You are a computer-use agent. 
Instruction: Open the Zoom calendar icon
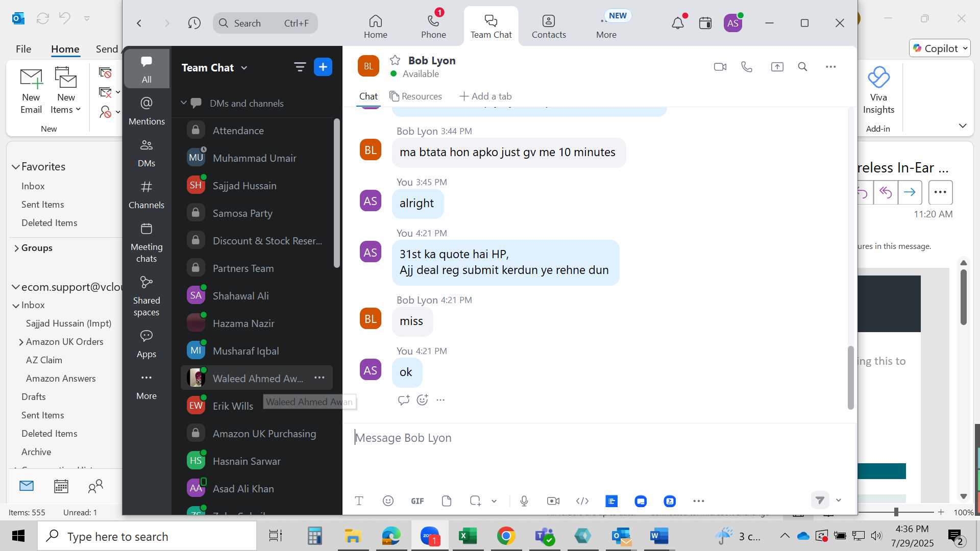coord(705,23)
